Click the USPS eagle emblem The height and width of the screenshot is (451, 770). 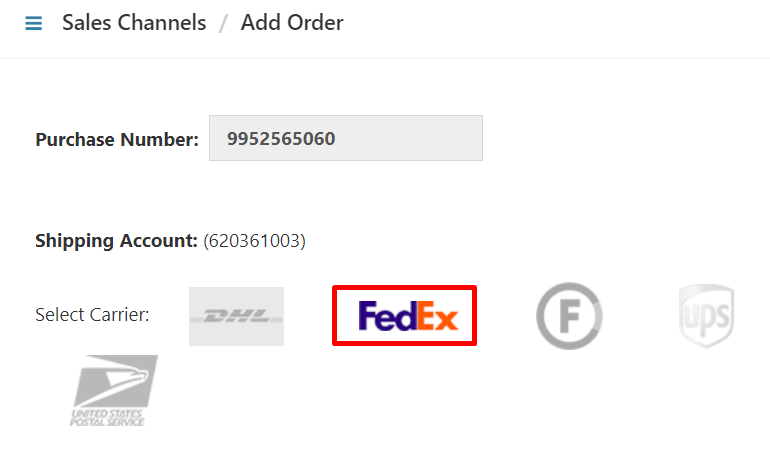coord(120,380)
